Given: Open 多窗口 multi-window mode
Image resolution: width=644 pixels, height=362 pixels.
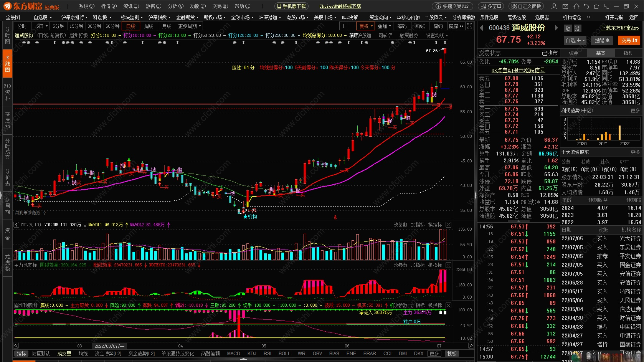Looking at the screenshot, I should pyautogui.click(x=490, y=6).
